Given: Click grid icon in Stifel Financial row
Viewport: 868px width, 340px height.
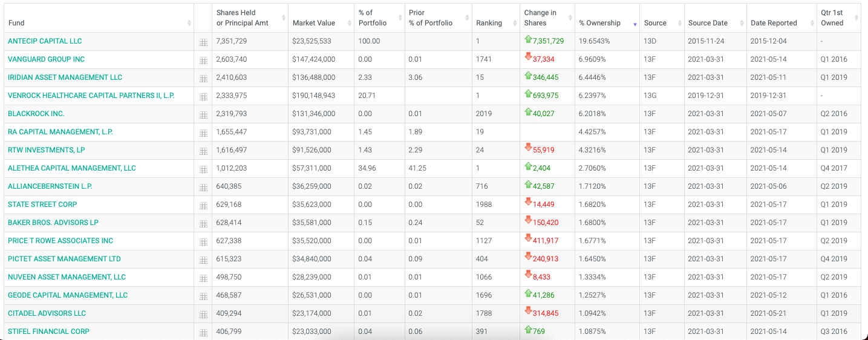Looking at the screenshot, I should point(203,333).
